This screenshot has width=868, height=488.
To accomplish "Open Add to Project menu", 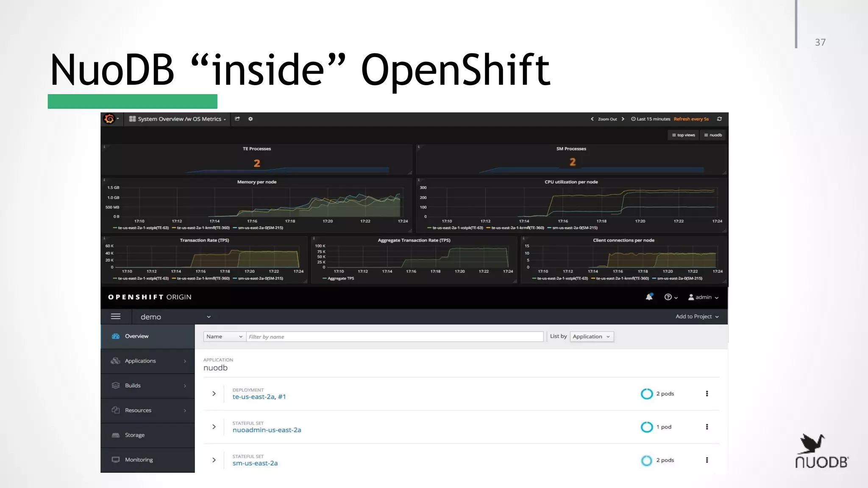I will tap(697, 316).
